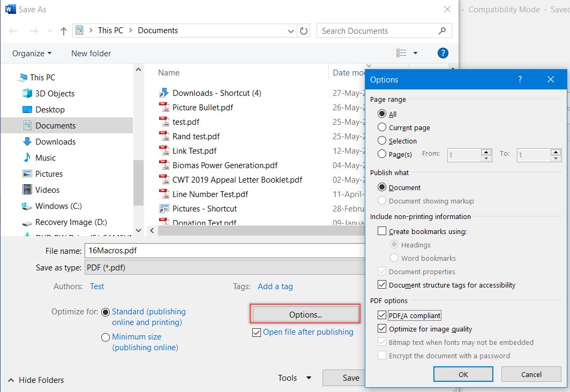Select Picture Bullet.pdf file
The image size is (570, 392).
click(x=202, y=108)
